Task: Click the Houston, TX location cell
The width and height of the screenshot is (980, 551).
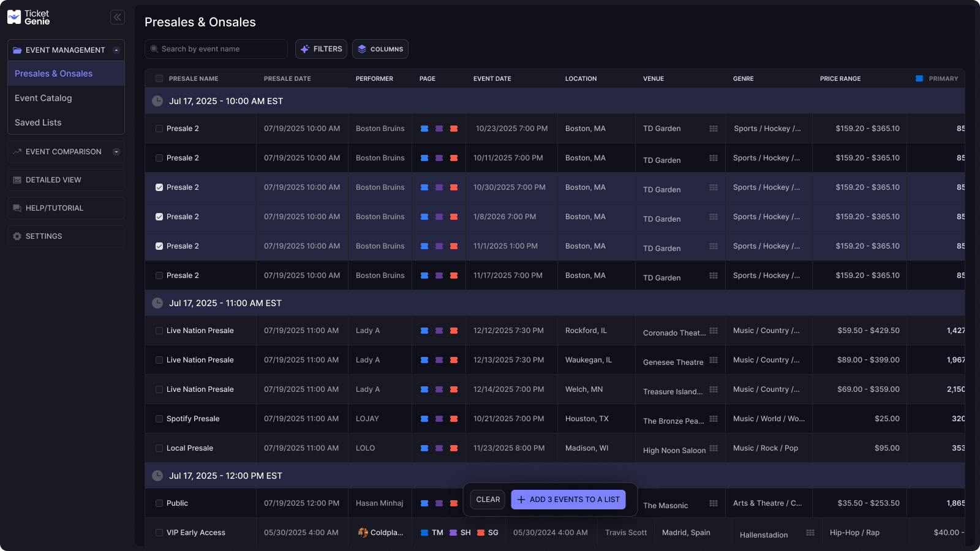Action: [x=587, y=419]
